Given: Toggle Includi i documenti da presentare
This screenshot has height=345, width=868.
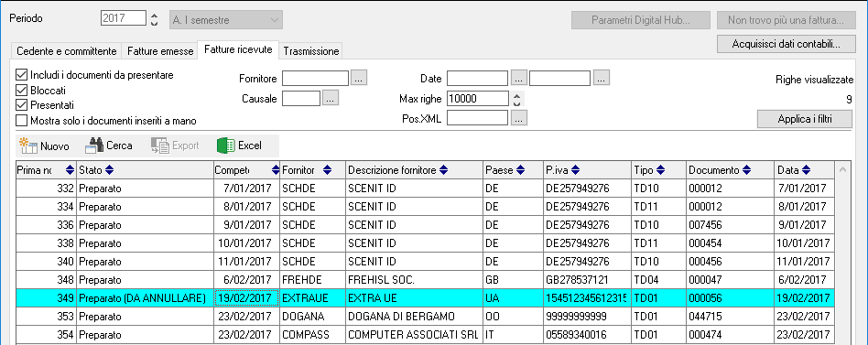Looking at the screenshot, I should click(22, 75).
